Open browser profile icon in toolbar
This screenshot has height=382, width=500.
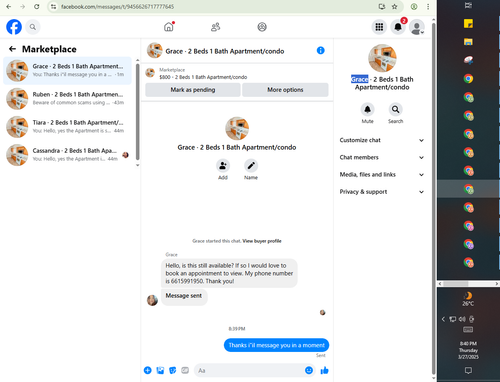coord(414,7)
